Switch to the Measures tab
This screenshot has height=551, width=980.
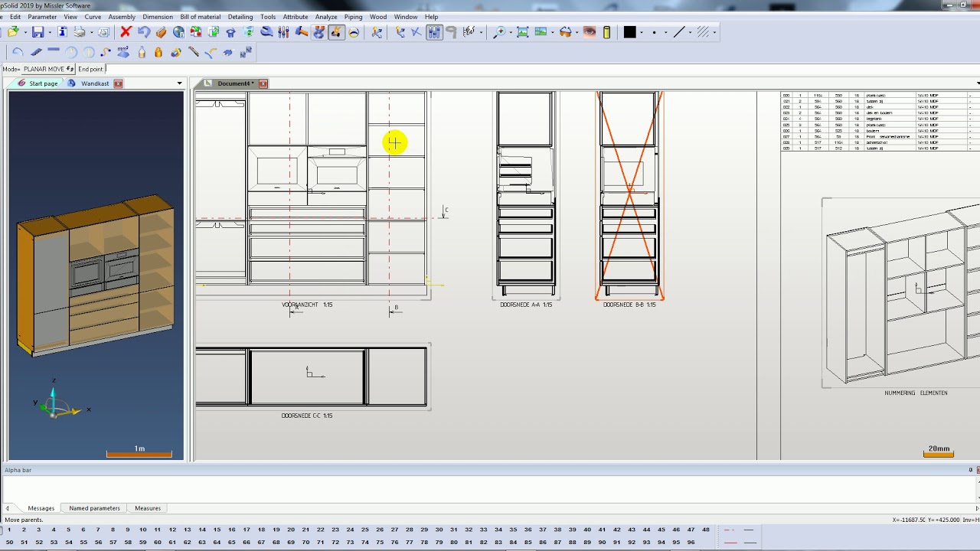pos(148,508)
